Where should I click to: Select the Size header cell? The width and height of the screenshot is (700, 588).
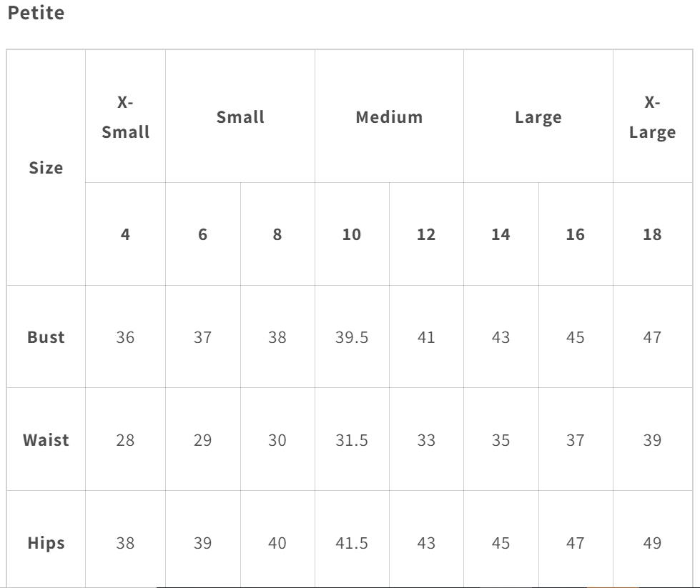tap(46, 168)
